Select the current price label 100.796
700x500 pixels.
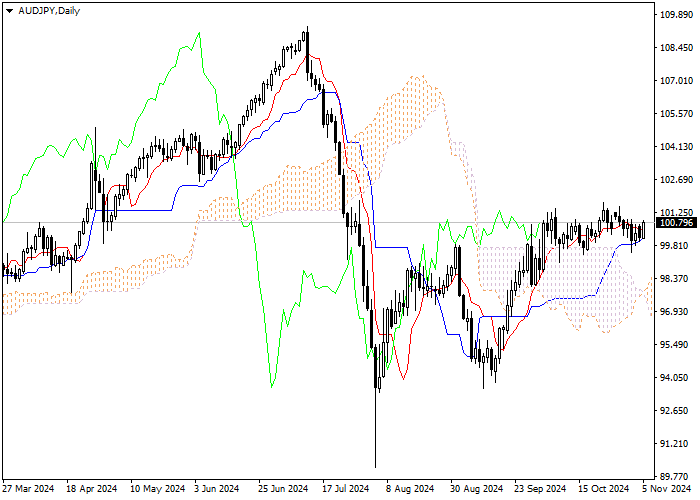point(676,222)
